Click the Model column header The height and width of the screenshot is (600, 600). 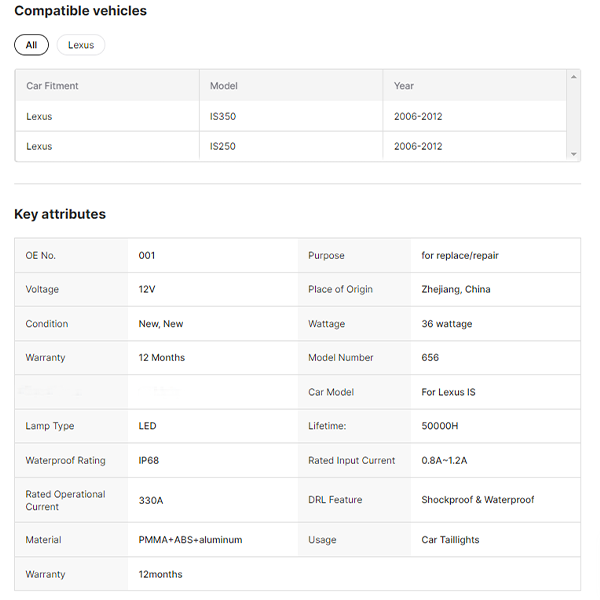coord(224,86)
